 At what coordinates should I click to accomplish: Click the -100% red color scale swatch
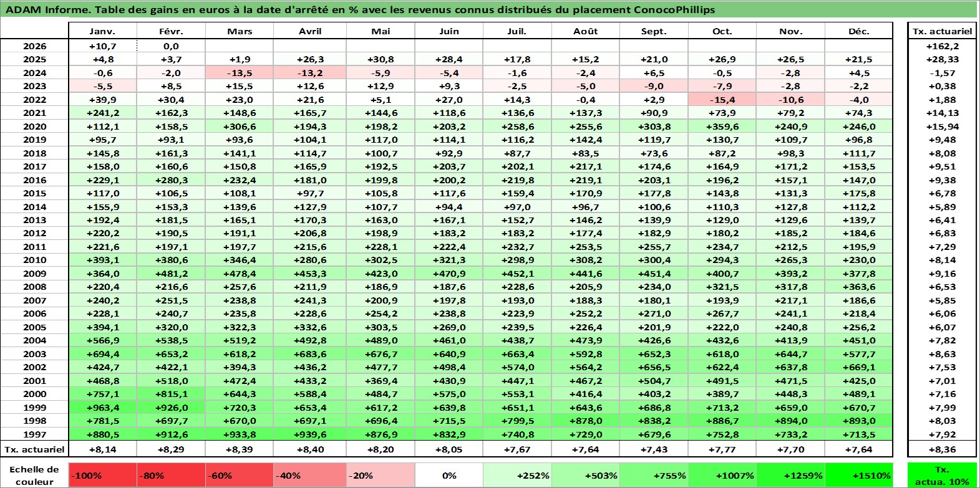coord(102,475)
